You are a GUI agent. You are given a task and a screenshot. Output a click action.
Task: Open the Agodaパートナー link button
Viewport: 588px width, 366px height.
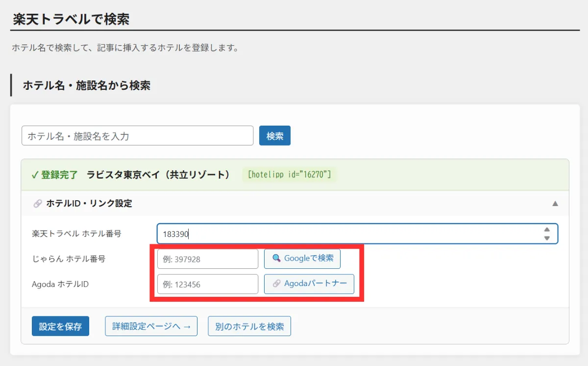[x=309, y=284]
